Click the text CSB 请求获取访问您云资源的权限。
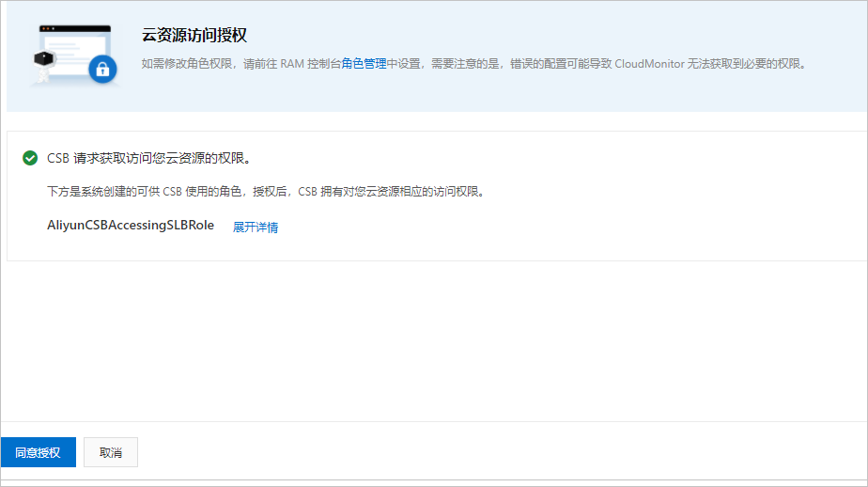 coord(151,159)
